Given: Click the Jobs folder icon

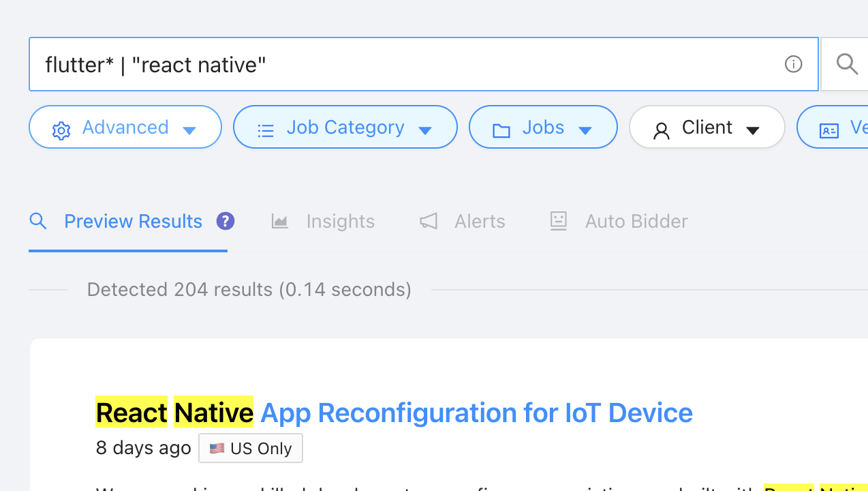Looking at the screenshot, I should (501, 130).
